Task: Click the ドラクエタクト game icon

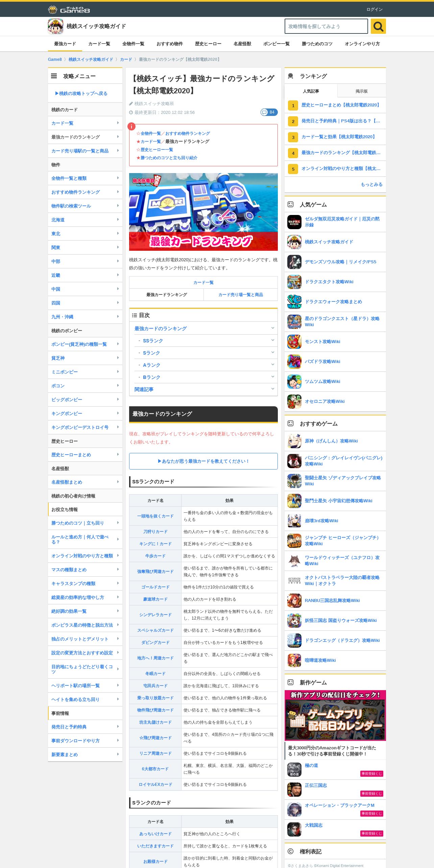Action: click(x=294, y=282)
